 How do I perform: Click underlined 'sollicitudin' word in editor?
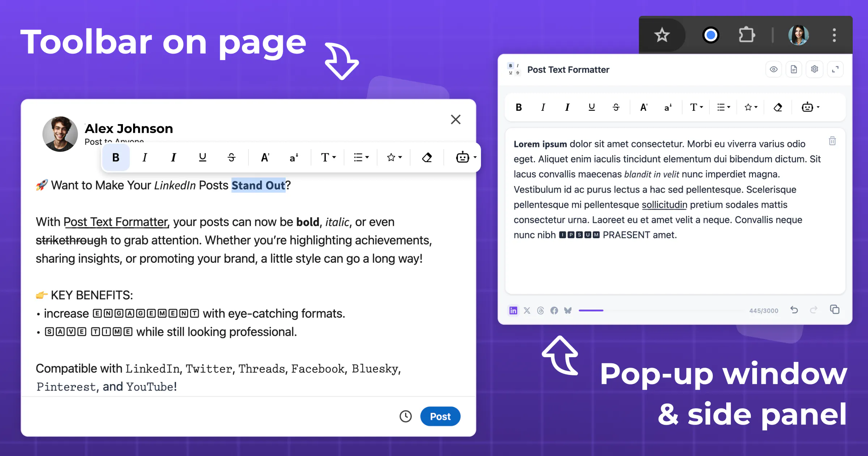pos(664,205)
